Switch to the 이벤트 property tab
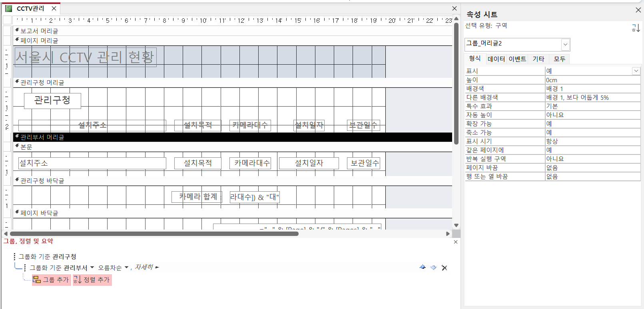644x309 pixels. [517, 59]
